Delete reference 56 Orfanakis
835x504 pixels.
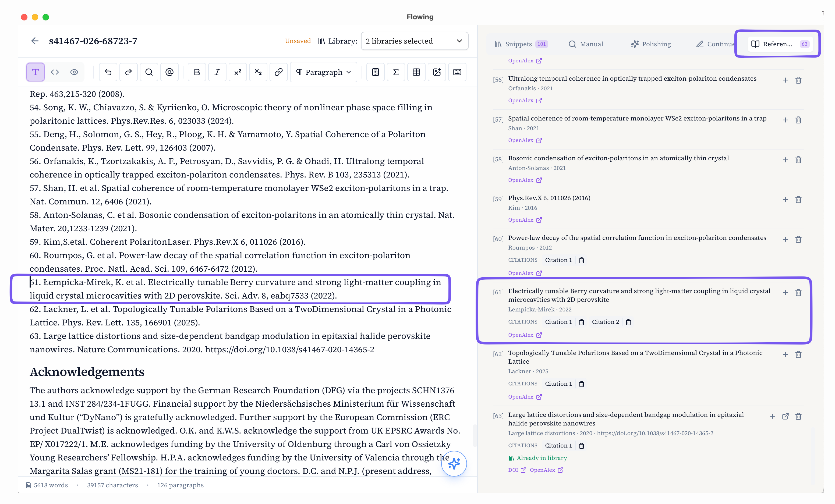pyautogui.click(x=798, y=80)
